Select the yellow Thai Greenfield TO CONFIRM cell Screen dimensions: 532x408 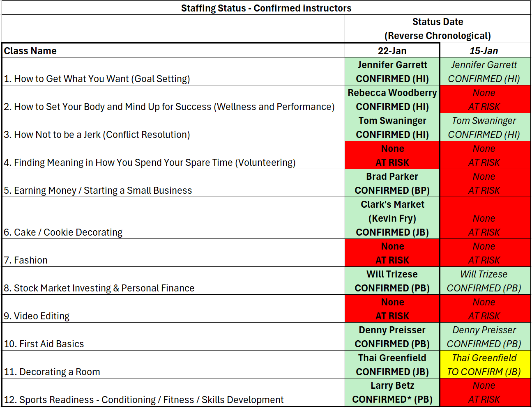coord(484,365)
